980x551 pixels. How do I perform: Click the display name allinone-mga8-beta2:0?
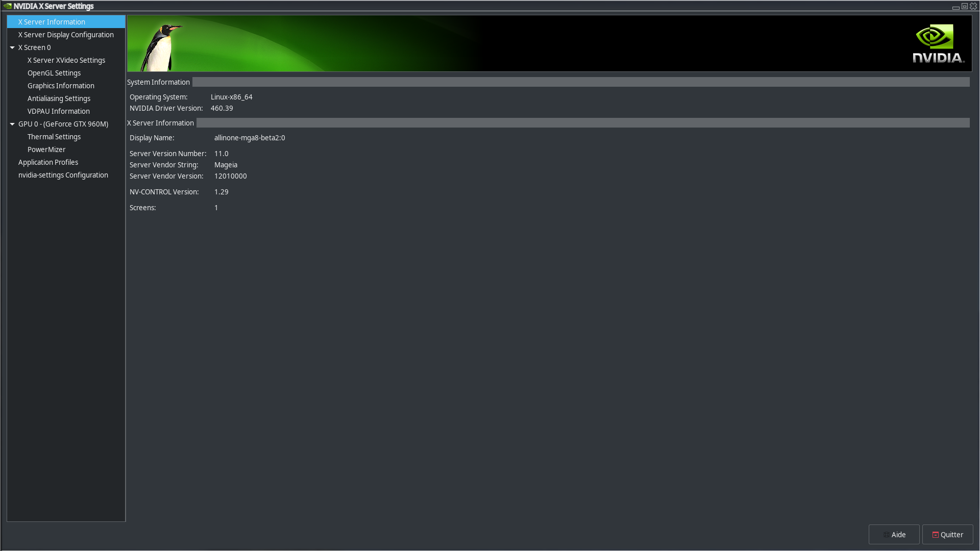pyautogui.click(x=250, y=138)
